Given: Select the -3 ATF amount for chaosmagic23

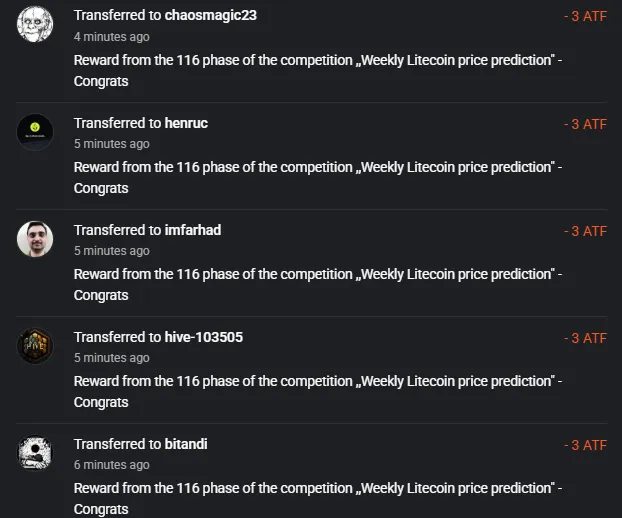Looking at the screenshot, I should coord(586,16).
